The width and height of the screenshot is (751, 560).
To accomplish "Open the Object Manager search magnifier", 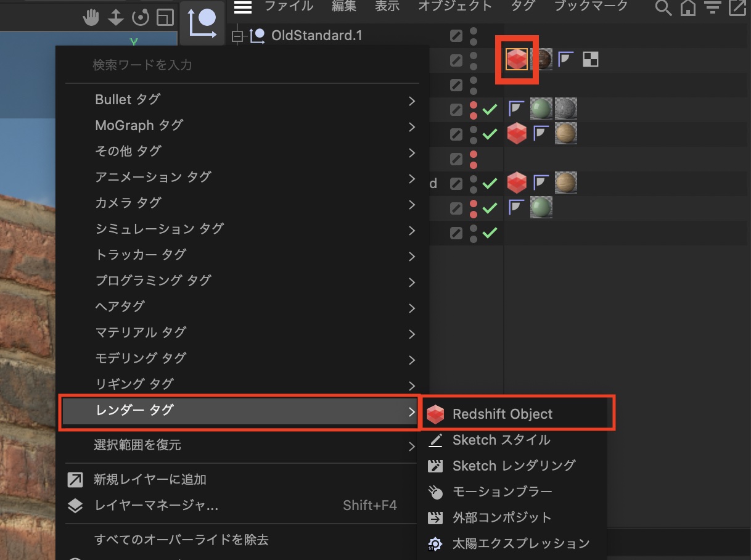I will coord(663,8).
